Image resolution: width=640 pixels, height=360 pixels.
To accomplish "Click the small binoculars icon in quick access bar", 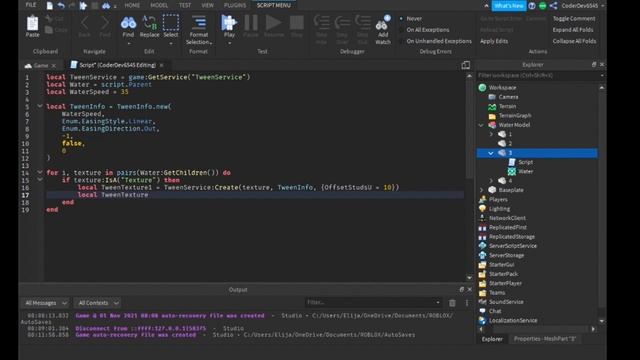I will [x=106, y=5].
